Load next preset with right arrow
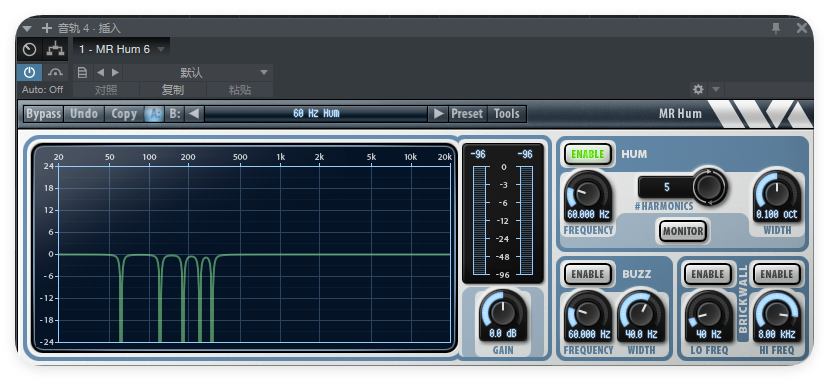829x381 pixels. [x=438, y=114]
